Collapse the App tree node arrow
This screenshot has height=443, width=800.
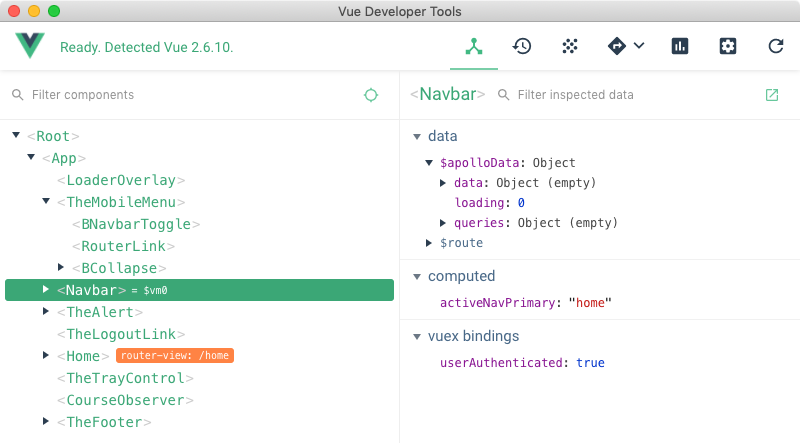click(31, 157)
